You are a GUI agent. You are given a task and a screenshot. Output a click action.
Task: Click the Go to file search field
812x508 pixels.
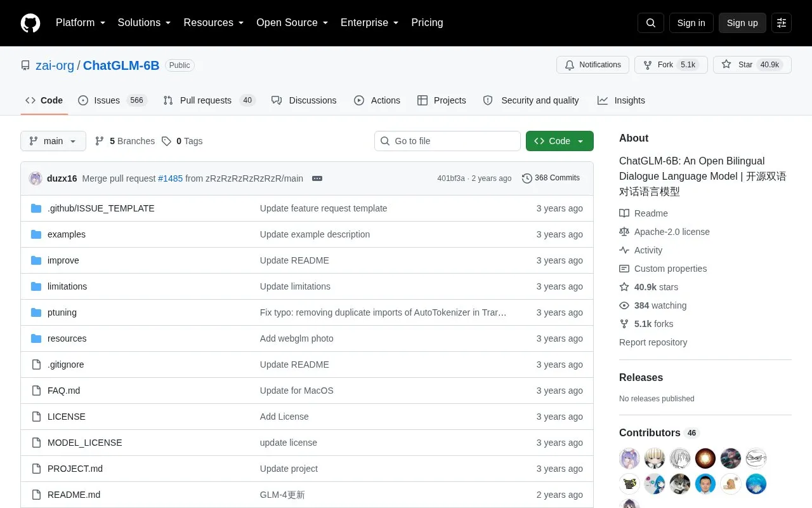(x=447, y=141)
